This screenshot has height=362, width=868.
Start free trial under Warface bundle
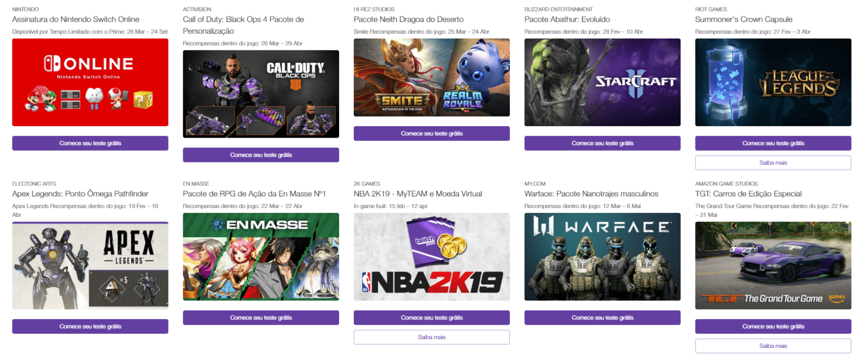602,318
